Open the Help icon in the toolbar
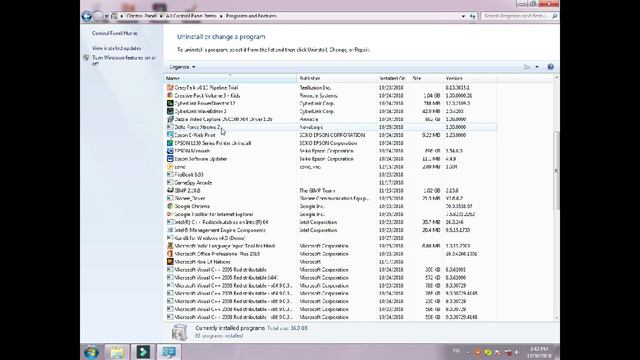Viewport: 640px width, 360px height. pyautogui.click(x=550, y=67)
